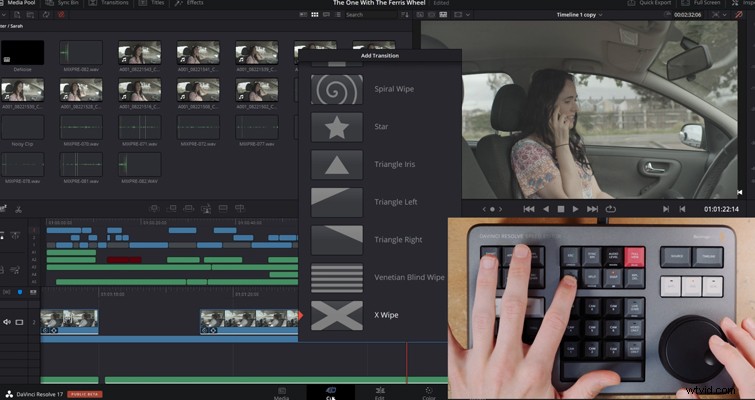Screen dimensions: 755x400
Task: Click the timeline viewer mode icon
Action: 443,15
